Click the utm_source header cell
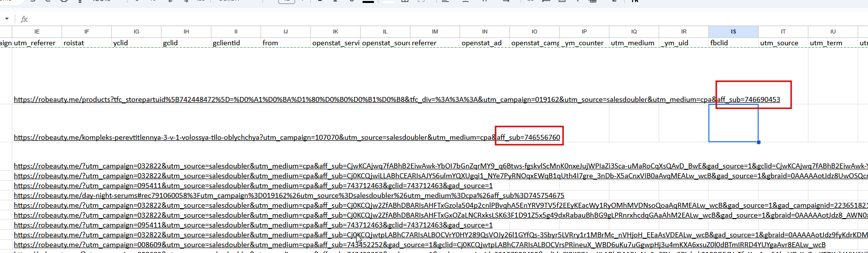The width and height of the screenshot is (868, 253). (x=783, y=43)
